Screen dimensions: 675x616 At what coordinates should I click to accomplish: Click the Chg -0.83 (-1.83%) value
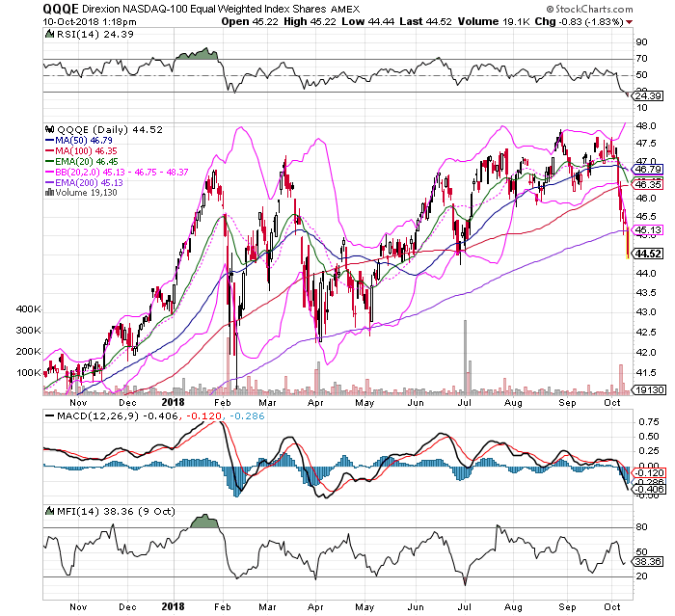[579, 21]
